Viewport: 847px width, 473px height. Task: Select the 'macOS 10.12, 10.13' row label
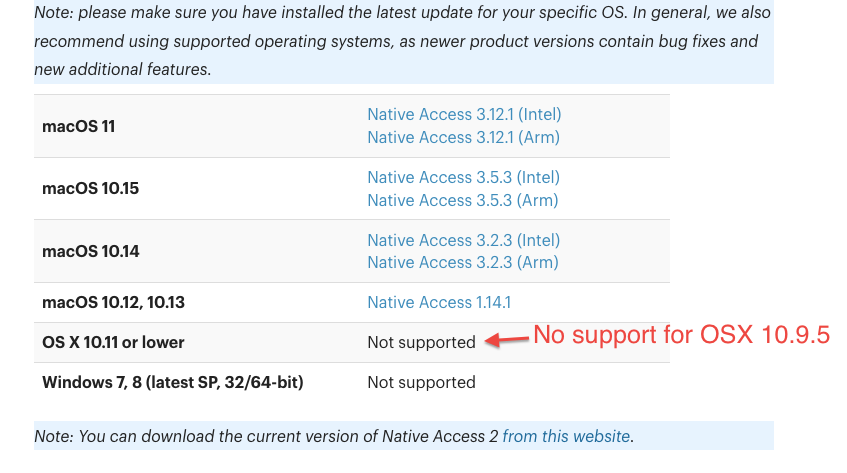click(x=113, y=302)
